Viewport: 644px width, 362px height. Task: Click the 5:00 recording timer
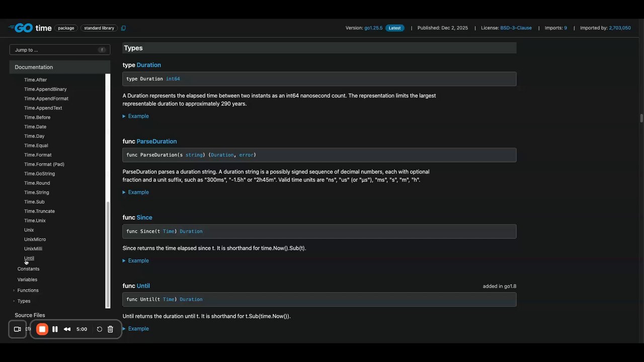(x=82, y=329)
